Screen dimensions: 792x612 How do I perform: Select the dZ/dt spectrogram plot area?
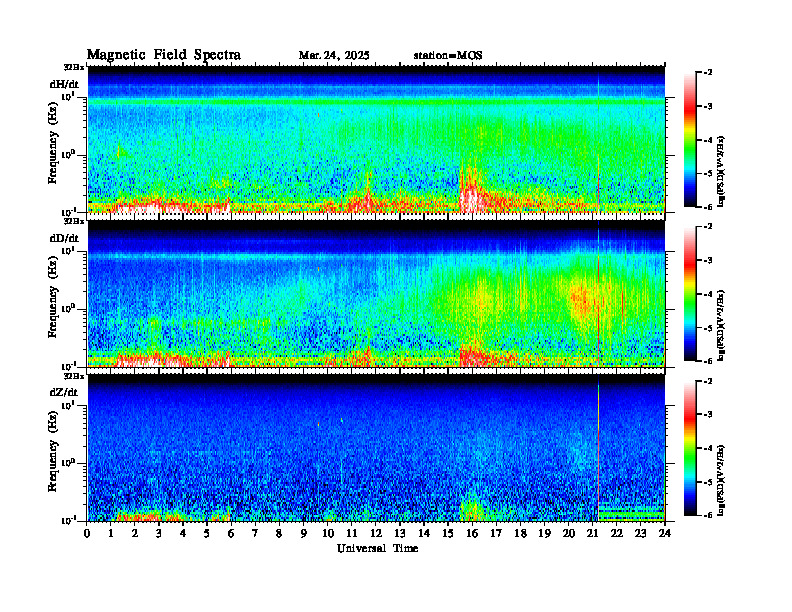pos(376,448)
